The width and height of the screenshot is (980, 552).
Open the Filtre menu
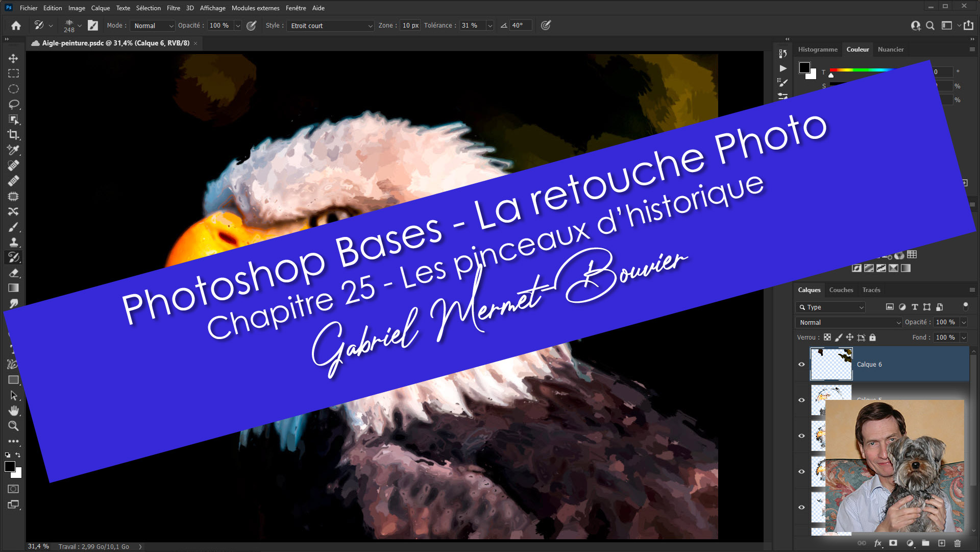(173, 8)
